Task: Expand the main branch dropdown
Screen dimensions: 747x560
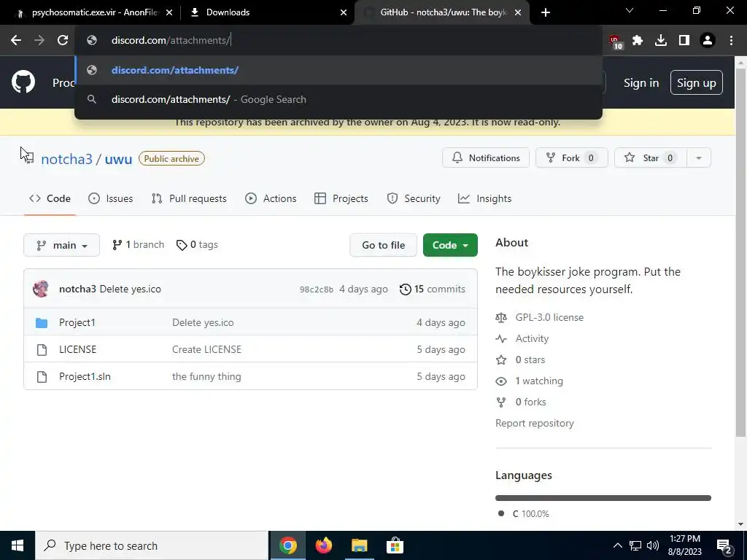Action: pos(61,245)
